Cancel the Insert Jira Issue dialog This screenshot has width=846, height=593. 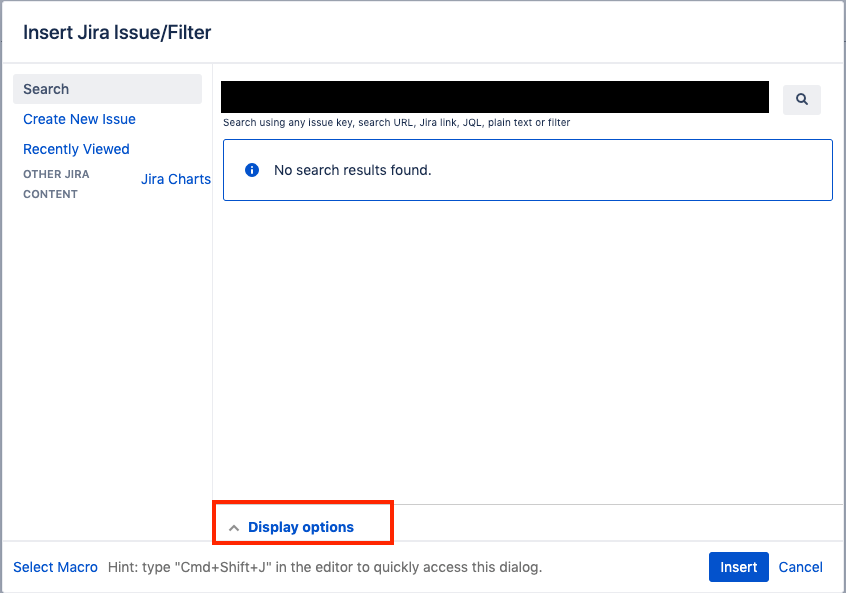point(800,567)
